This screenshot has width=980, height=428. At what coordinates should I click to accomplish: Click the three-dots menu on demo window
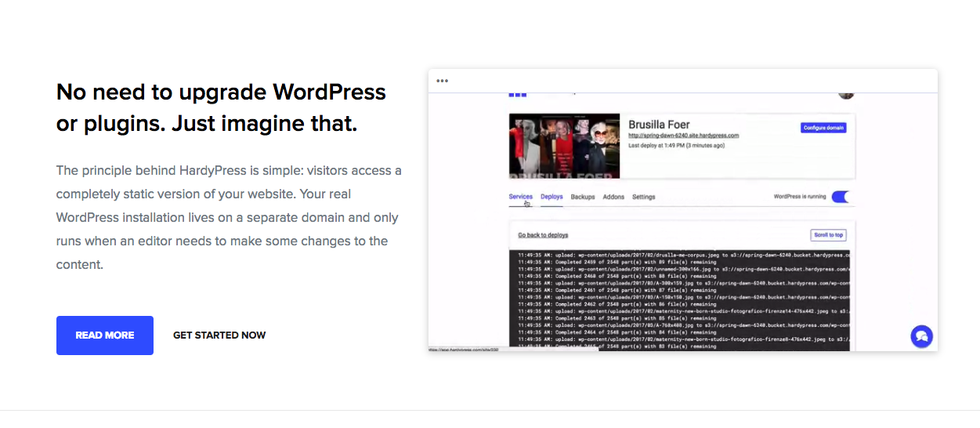pos(443,80)
